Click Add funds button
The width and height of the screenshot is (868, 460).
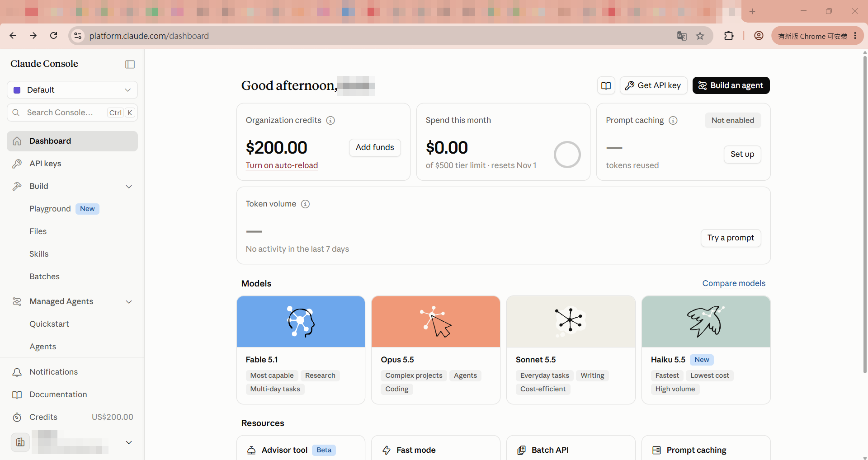(375, 147)
